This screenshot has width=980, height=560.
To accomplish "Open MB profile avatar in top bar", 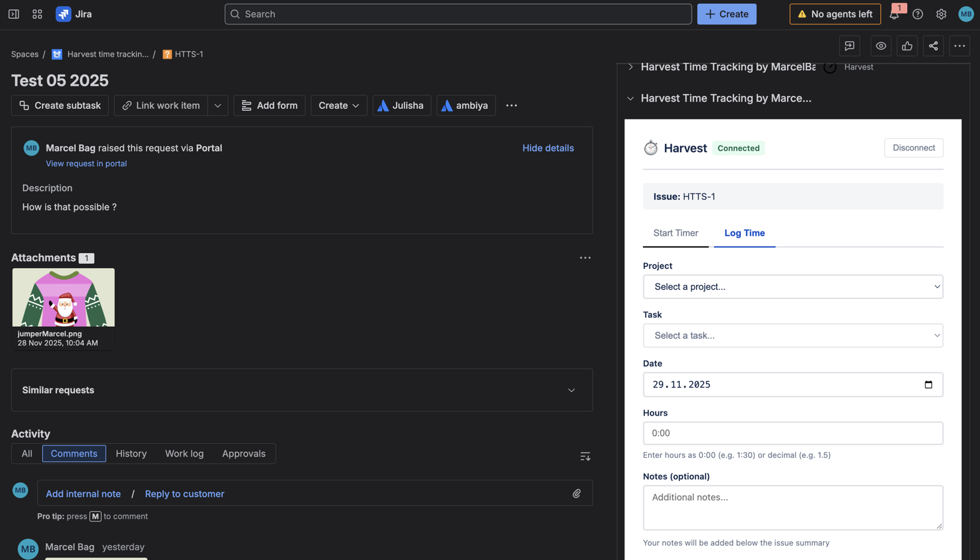I will pos(966,14).
